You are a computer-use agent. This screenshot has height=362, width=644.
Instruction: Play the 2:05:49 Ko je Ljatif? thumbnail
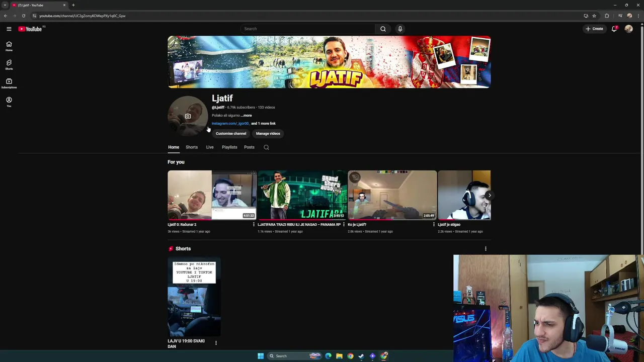click(x=392, y=195)
